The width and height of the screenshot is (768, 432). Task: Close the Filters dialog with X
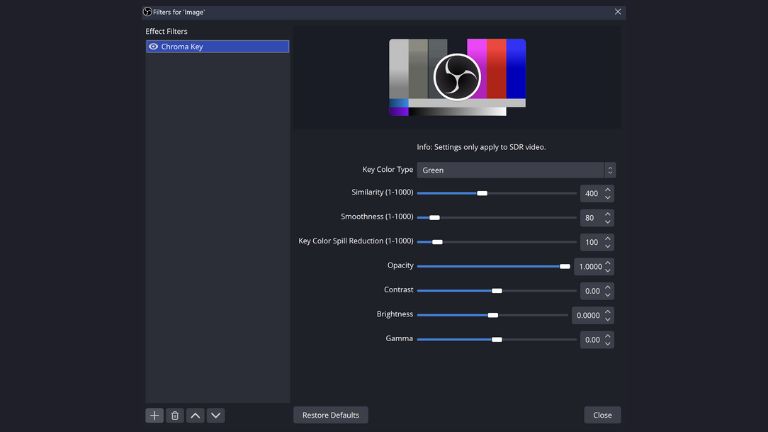click(x=618, y=12)
